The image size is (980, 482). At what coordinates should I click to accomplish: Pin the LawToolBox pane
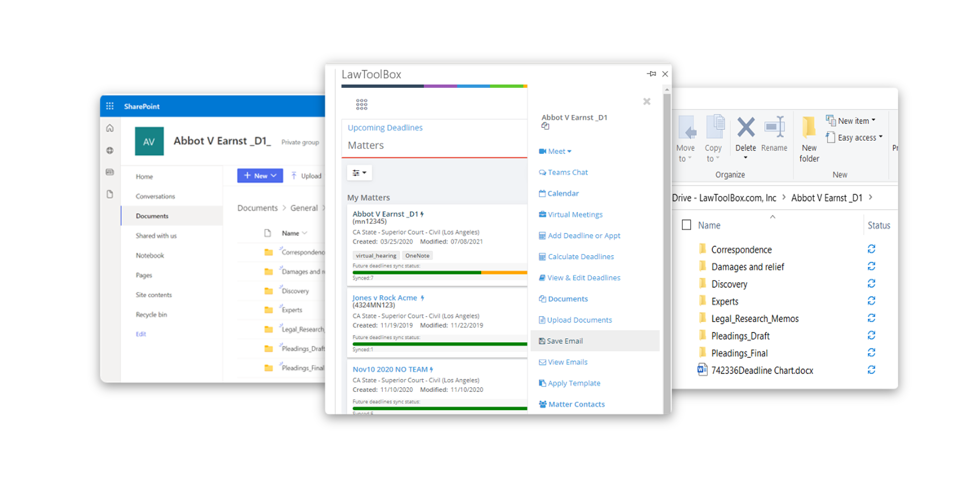652,74
